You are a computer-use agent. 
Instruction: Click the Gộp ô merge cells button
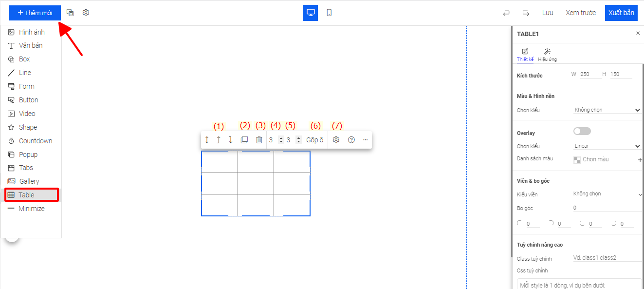tap(314, 140)
